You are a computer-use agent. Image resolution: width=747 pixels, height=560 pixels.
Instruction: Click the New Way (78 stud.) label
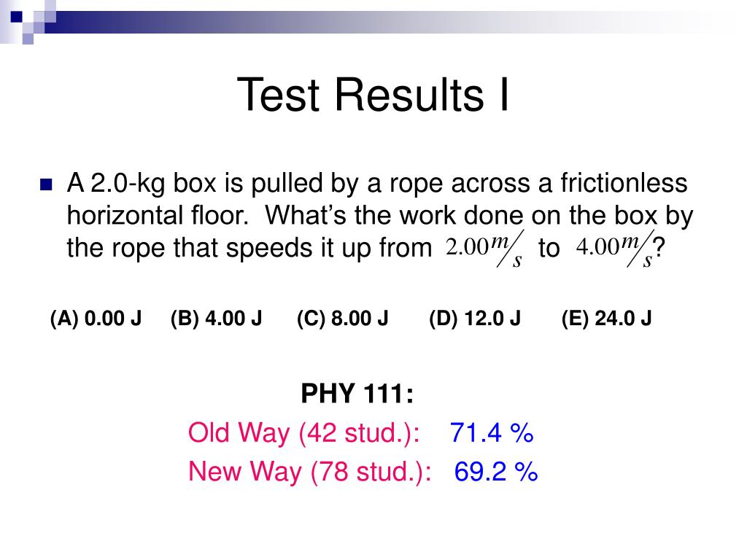coord(309,472)
